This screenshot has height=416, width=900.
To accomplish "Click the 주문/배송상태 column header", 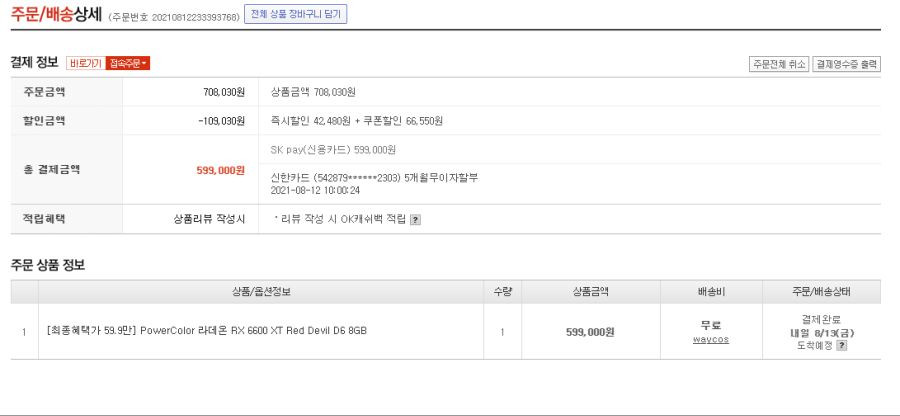I will point(821,292).
